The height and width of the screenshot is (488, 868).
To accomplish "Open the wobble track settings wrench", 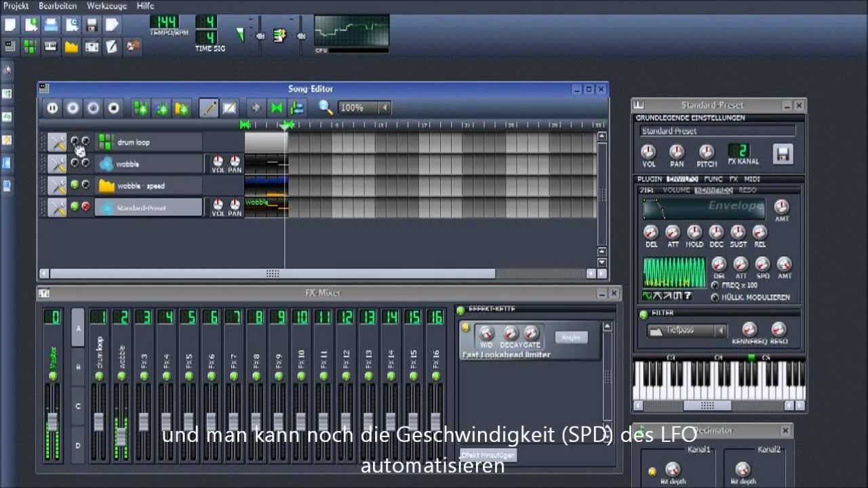I will 58,164.
